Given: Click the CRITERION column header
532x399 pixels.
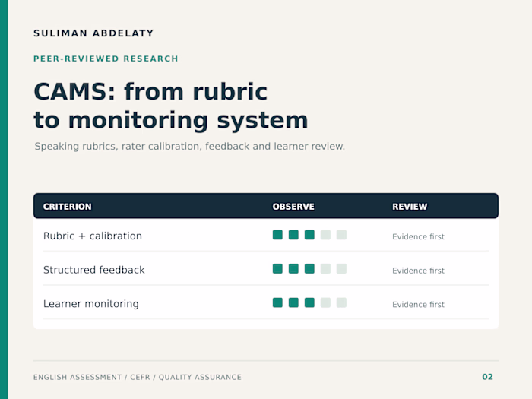Looking at the screenshot, I should click(x=67, y=207).
